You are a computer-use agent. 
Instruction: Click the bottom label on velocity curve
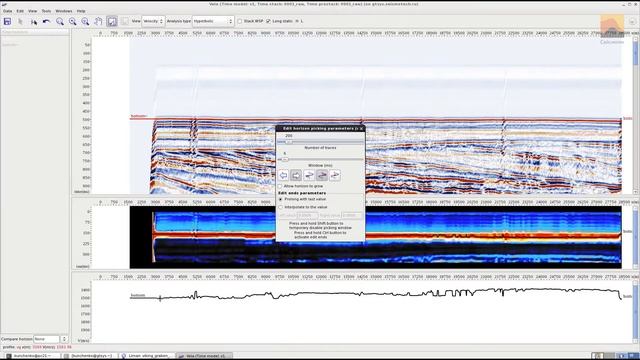(138, 295)
